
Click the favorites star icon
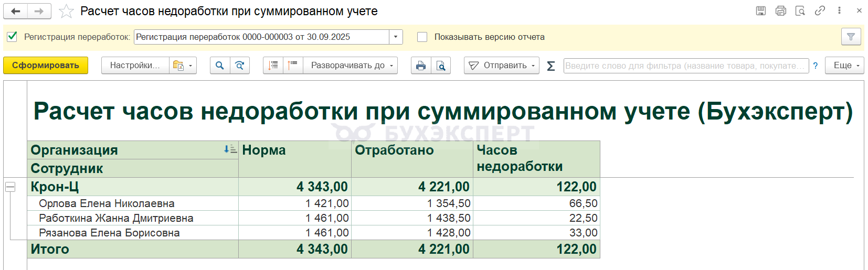[x=66, y=11]
